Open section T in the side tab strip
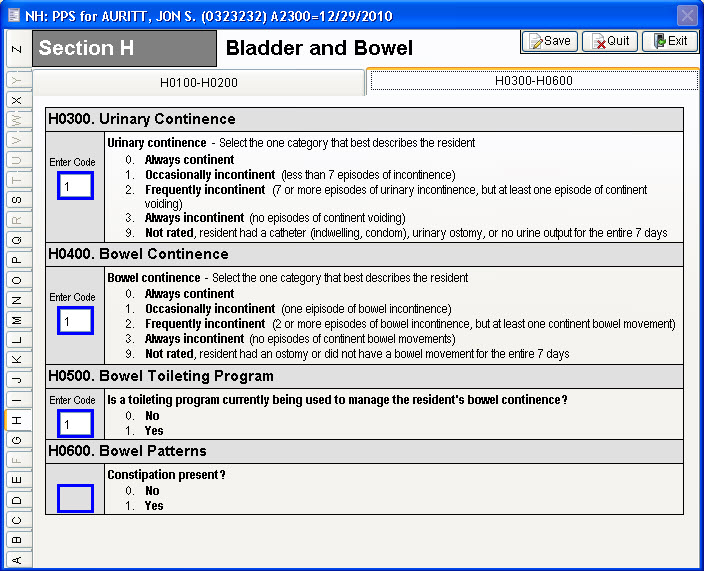704x571 pixels. (17, 180)
